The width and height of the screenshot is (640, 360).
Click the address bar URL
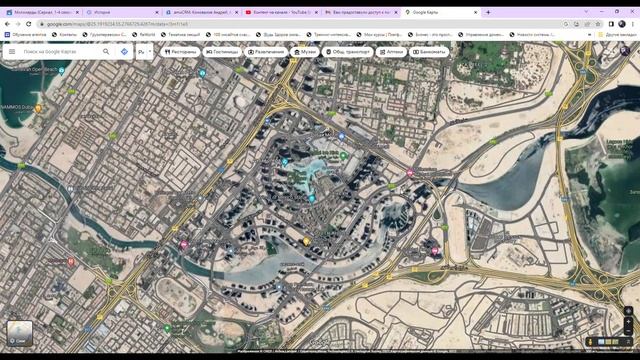[x=118, y=24]
